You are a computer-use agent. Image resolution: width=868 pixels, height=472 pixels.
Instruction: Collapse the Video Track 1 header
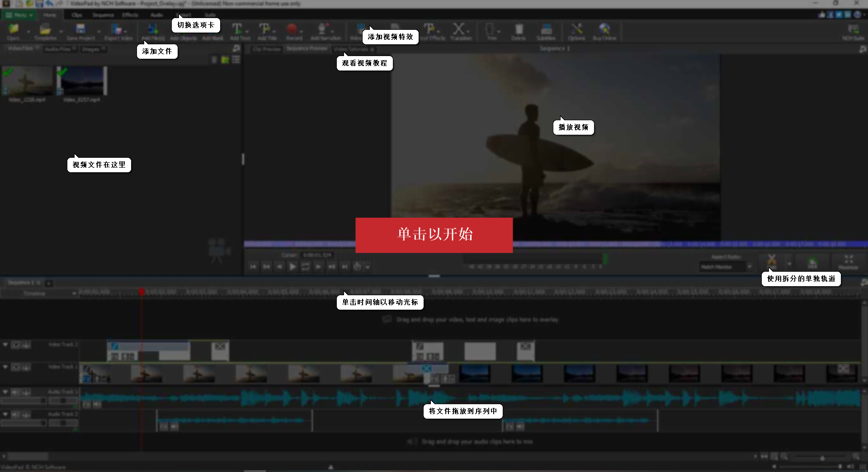(5, 367)
